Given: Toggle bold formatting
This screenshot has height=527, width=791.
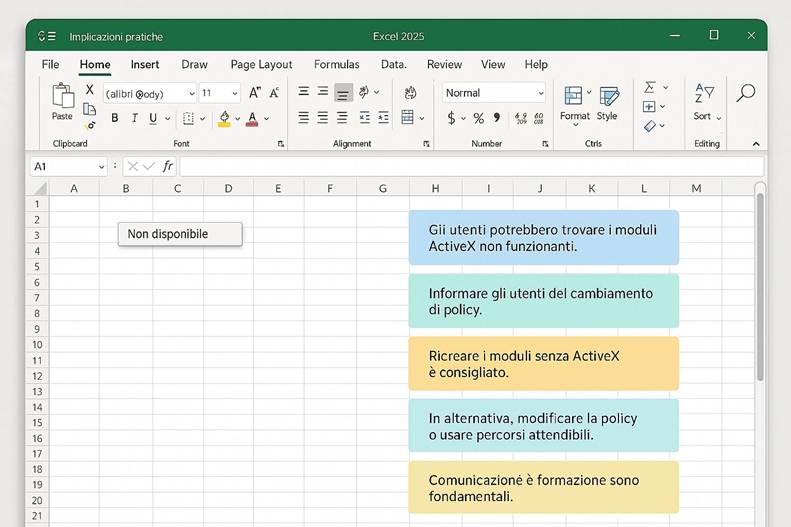Looking at the screenshot, I should pos(114,118).
